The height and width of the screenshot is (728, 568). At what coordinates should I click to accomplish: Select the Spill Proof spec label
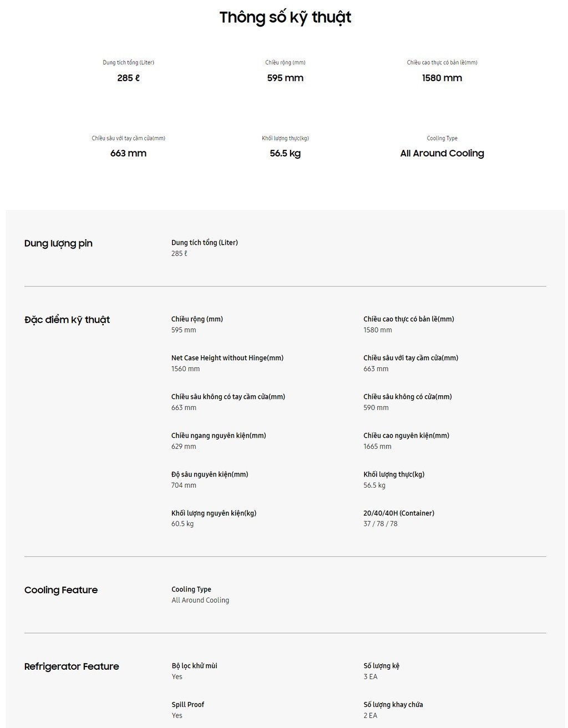188,705
